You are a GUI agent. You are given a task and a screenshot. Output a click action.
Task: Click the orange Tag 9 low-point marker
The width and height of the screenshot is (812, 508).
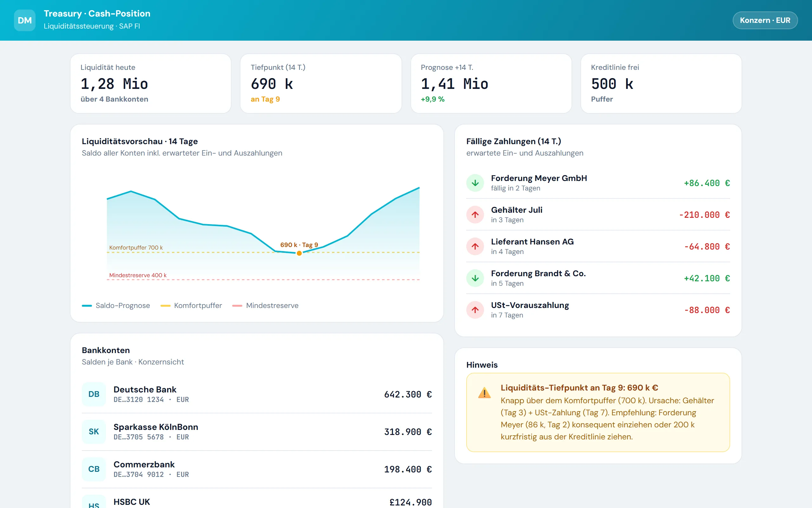pyautogui.click(x=299, y=253)
